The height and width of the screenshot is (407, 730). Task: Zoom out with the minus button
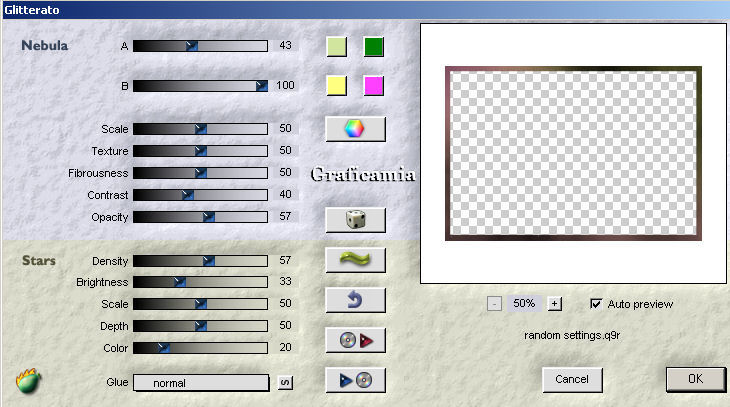pyautogui.click(x=494, y=304)
